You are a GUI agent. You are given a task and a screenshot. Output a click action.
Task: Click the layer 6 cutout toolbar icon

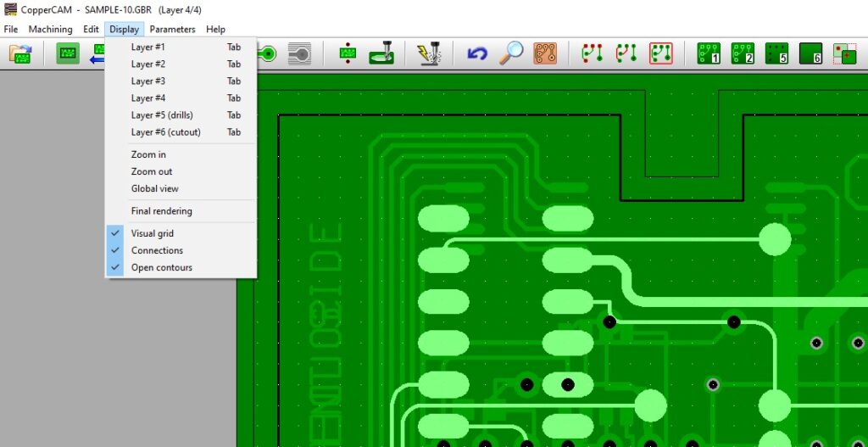810,54
